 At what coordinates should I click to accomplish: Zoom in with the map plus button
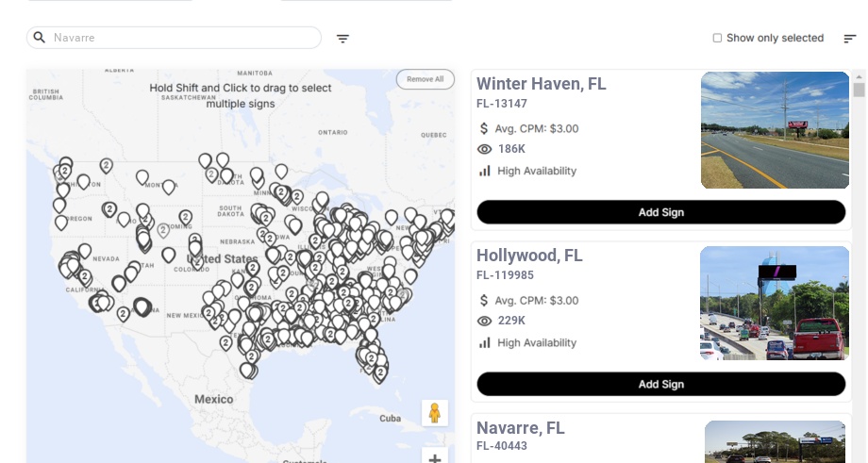[435, 458]
